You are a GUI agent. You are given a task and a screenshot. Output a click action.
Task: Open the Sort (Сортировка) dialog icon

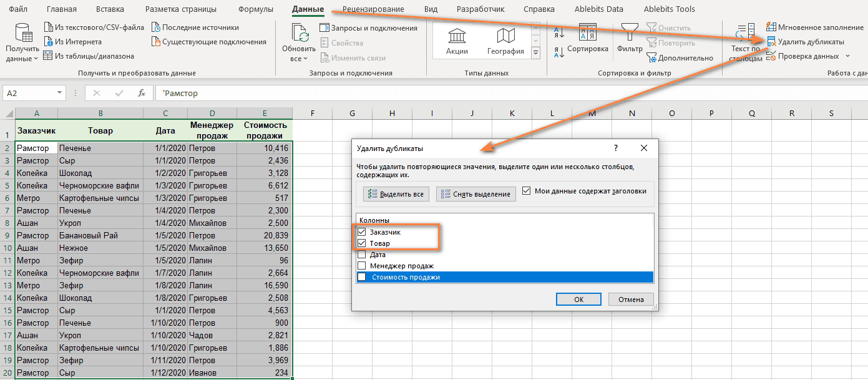coord(587,33)
